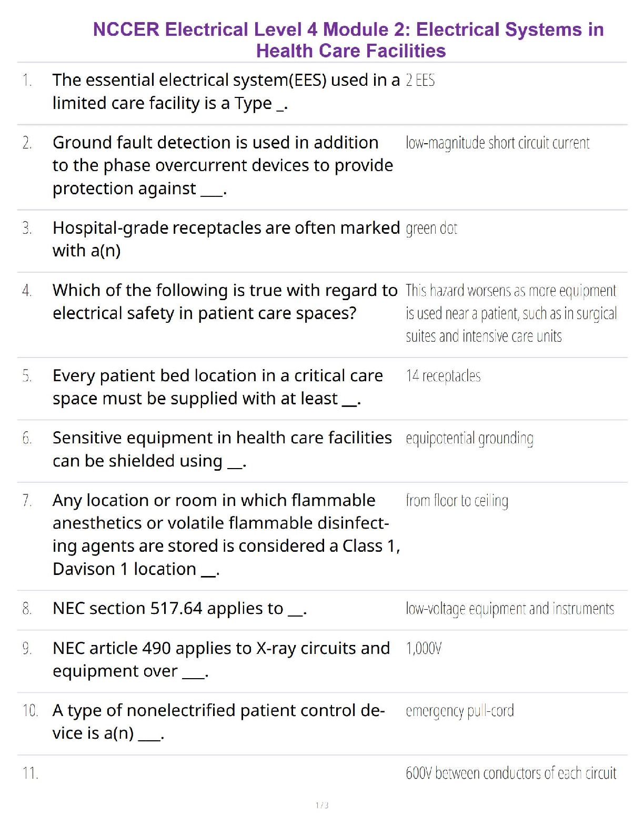Select the "1,000V" answer

coord(424,649)
